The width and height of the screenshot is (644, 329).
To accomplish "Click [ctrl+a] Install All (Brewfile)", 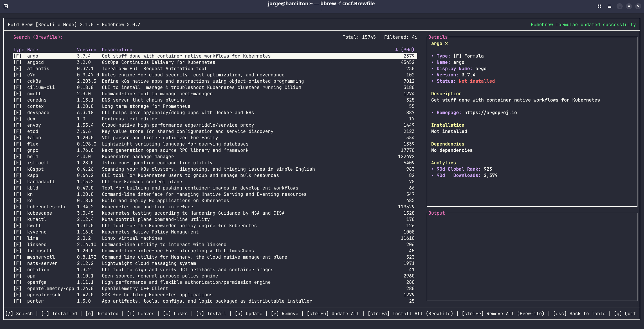I will coord(410,314).
